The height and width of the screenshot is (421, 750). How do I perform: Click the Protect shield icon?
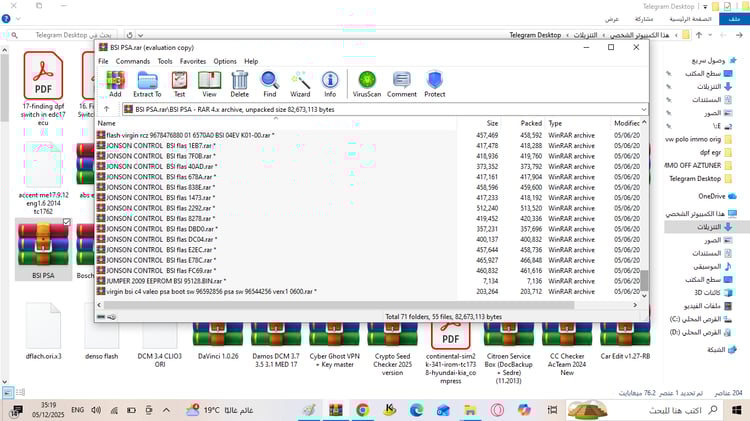click(x=435, y=84)
